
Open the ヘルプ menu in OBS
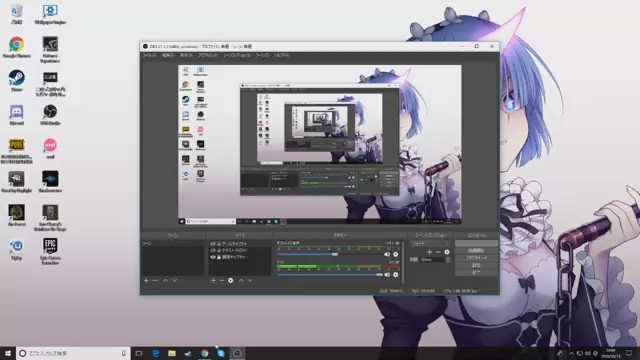(281, 55)
